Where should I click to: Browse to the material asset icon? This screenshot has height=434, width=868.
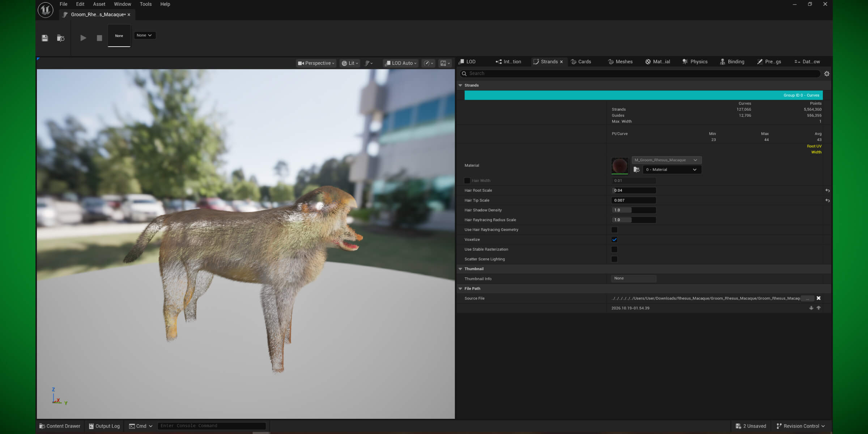(637, 170)
